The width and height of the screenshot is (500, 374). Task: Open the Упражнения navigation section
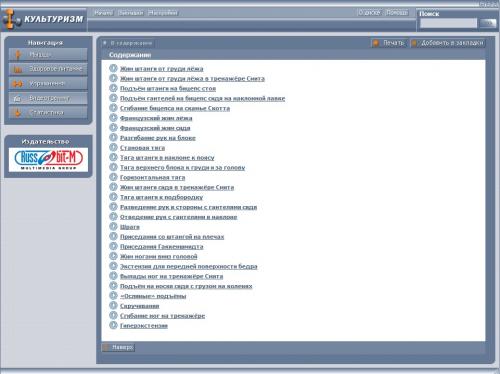[48, 84]
